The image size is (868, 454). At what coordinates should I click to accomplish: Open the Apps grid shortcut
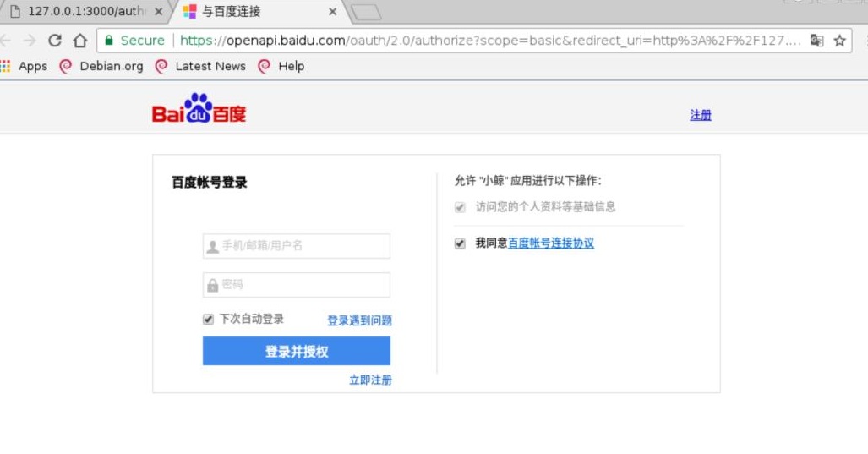pyautogui.click(x=24, y=67)
